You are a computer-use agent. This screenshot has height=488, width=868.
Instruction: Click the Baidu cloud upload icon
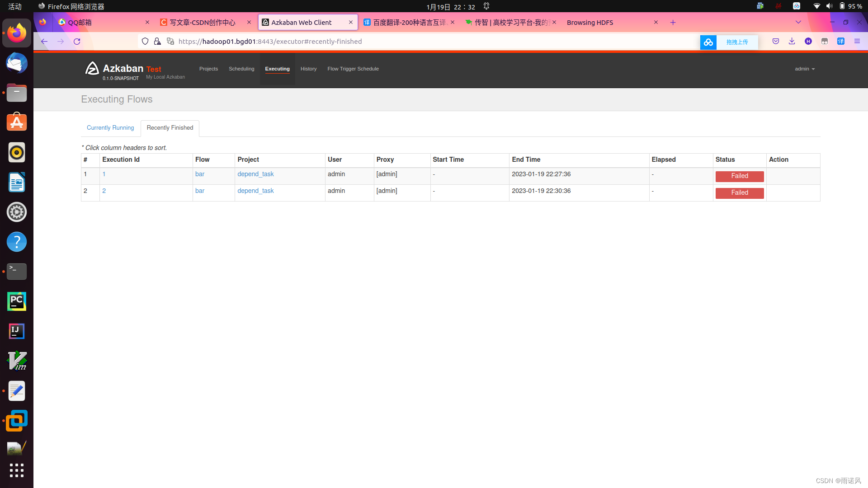[x=708, y=42]
